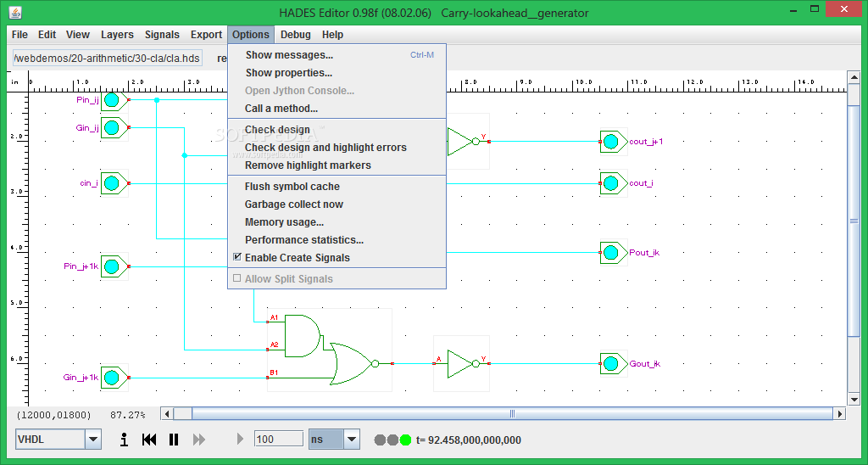Image resolution: width=868 pixels, height=465 pixels.
Task: Select the Gout_ik output pin symbol
Action: tap(614, 363)
